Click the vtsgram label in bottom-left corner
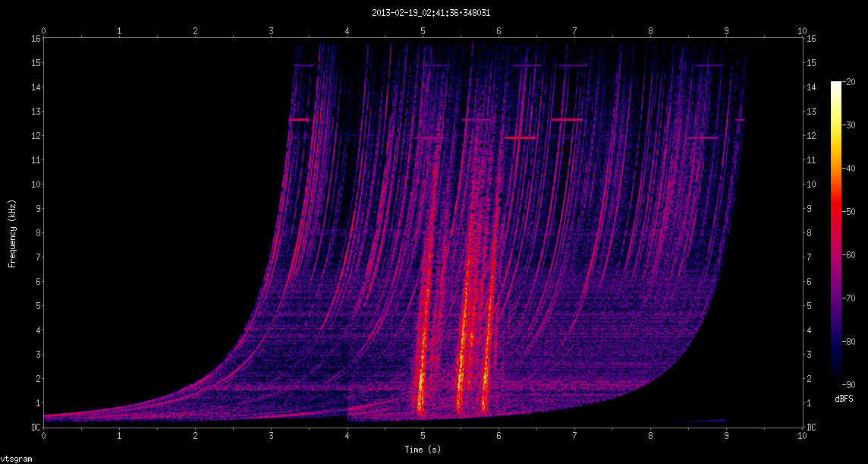This screenshot has width=868, height=464. (16, 459)
